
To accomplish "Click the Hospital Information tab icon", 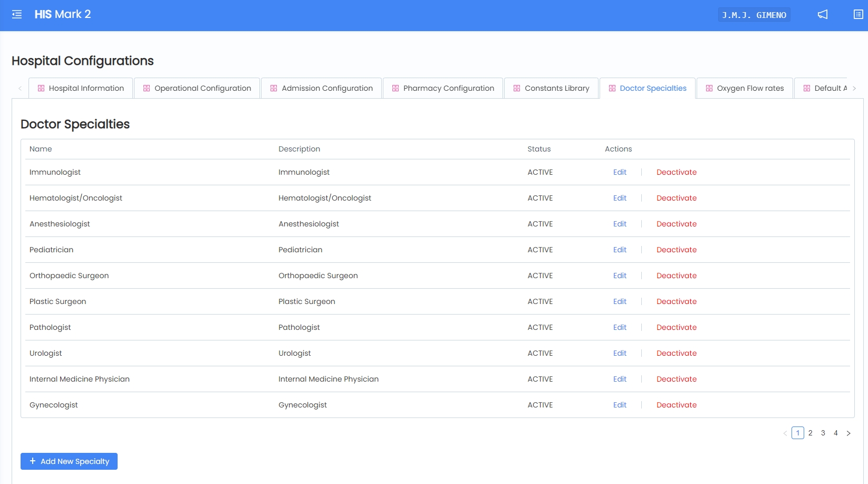I will (x=41, y=89).
